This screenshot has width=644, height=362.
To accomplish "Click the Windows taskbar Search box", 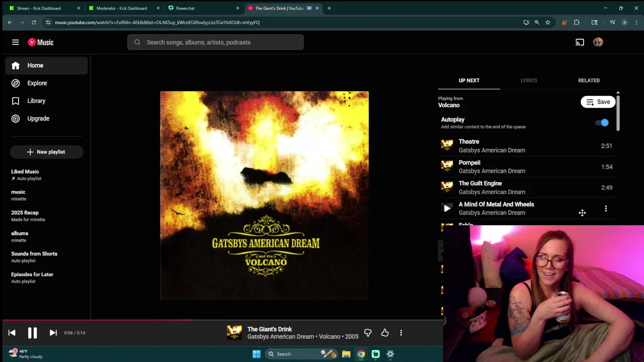I will click(301, 354).
